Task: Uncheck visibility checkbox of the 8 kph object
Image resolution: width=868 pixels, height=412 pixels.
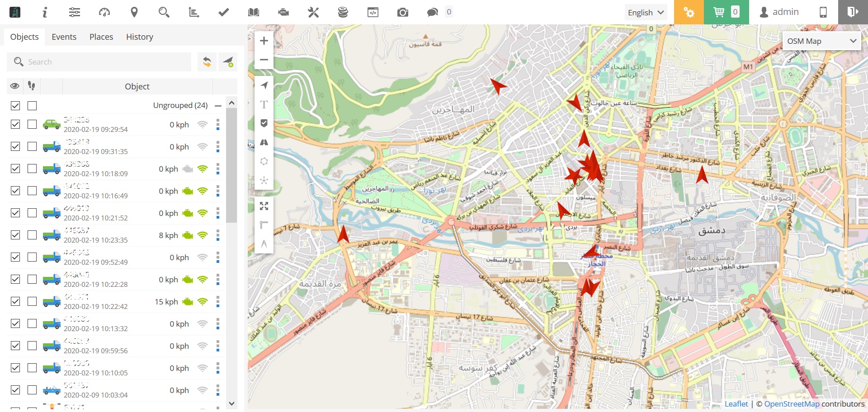Action: click(x=15, y=235)
